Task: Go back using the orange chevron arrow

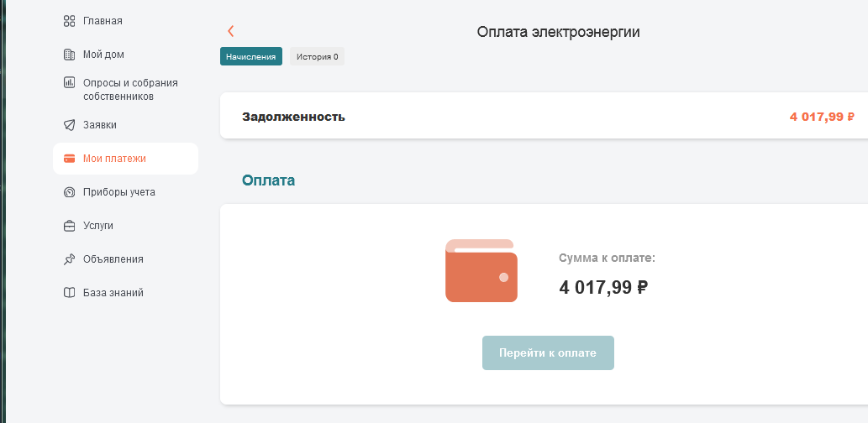Action: pyautogui.click(x=231, y=32)
